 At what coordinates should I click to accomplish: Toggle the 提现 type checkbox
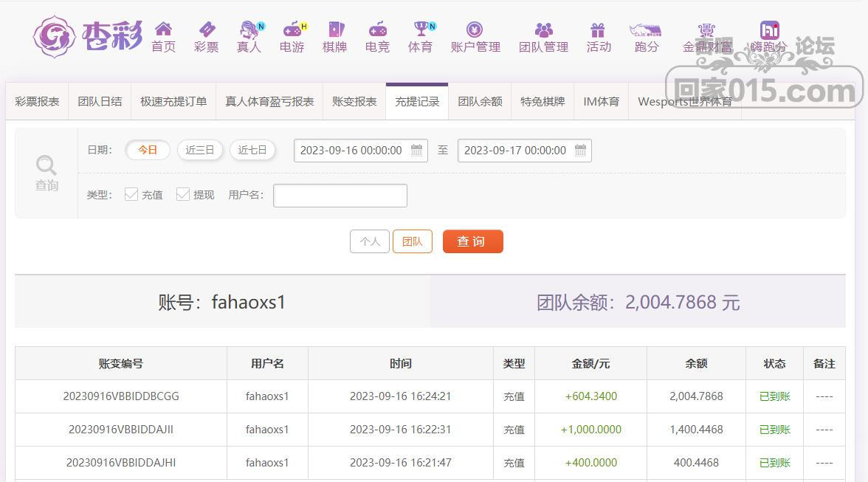[x=183, y=194]
